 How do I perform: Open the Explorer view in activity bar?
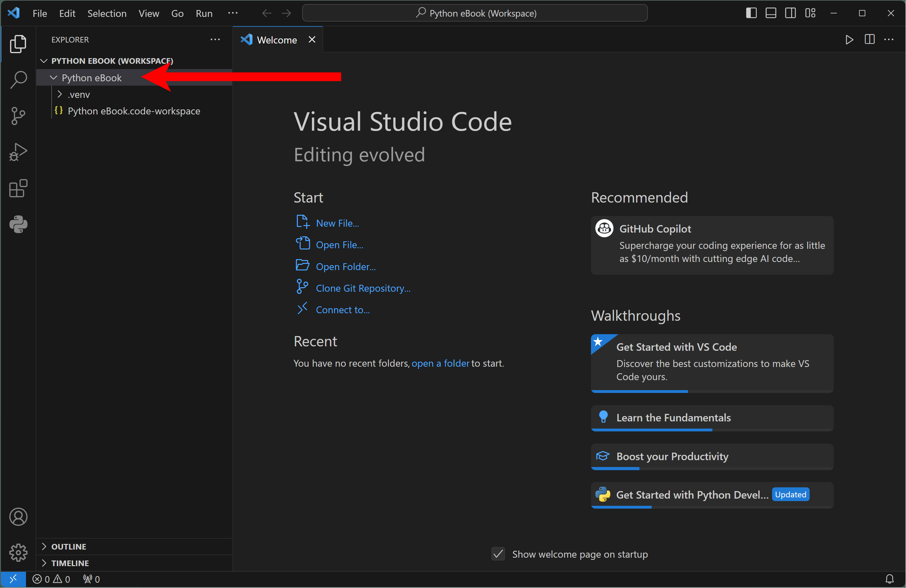click(18, 44)
